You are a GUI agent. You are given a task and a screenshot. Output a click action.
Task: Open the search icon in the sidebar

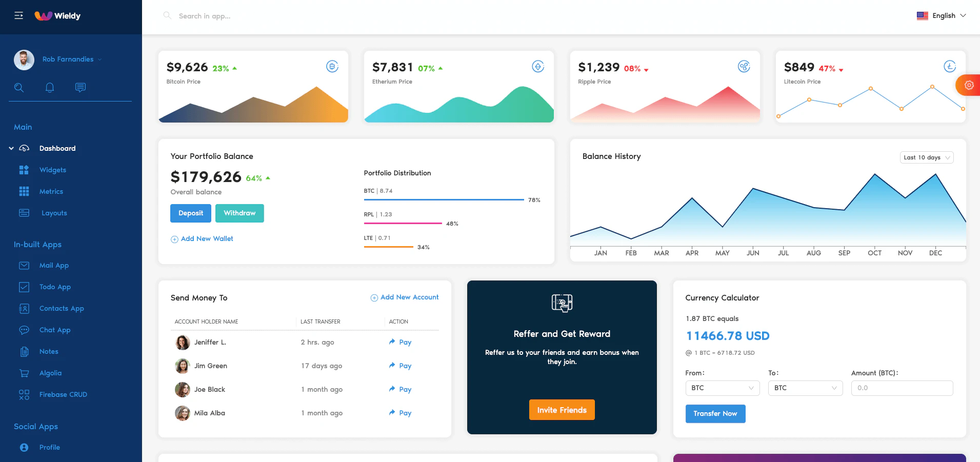(19, 87)
